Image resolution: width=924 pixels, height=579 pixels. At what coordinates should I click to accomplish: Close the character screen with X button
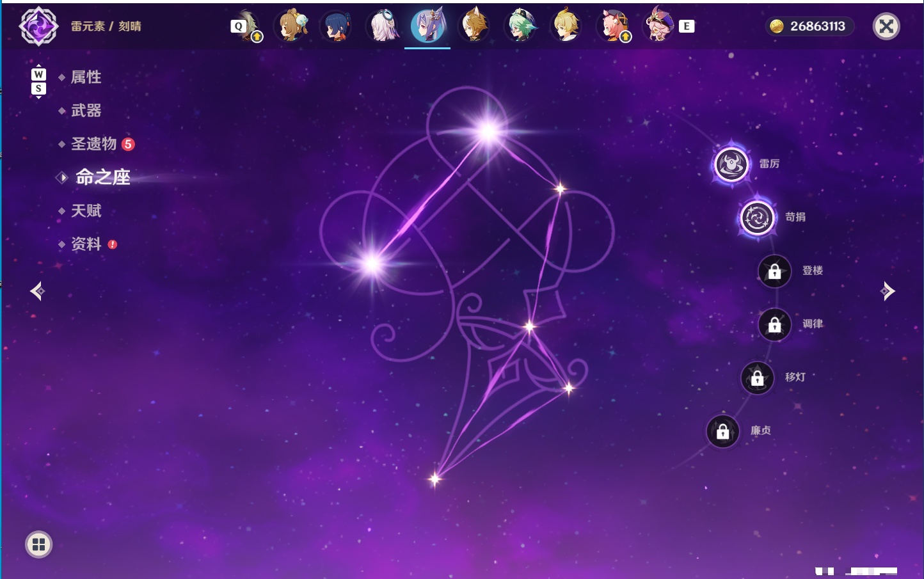pos(886,26)
